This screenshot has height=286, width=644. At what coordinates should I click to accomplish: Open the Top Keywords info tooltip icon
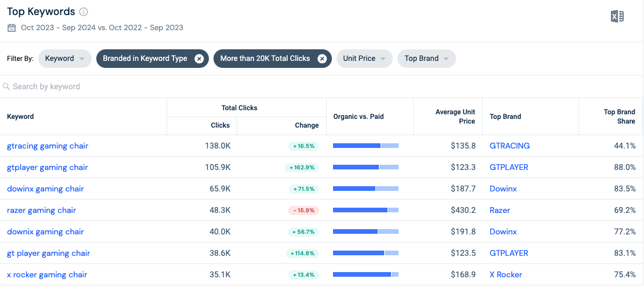click(x=84, y=12)
